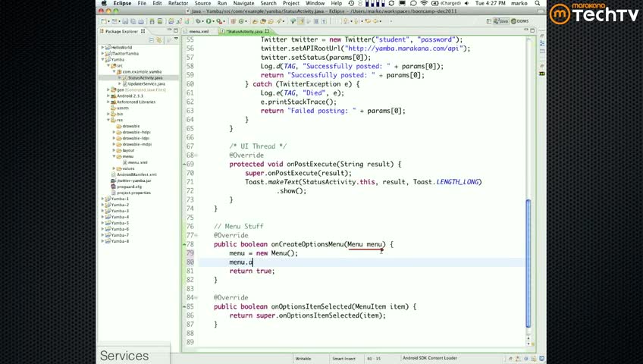Open the Debug button dropdown arrow
The image size is (643, 364).
click(x=203, y=21)
